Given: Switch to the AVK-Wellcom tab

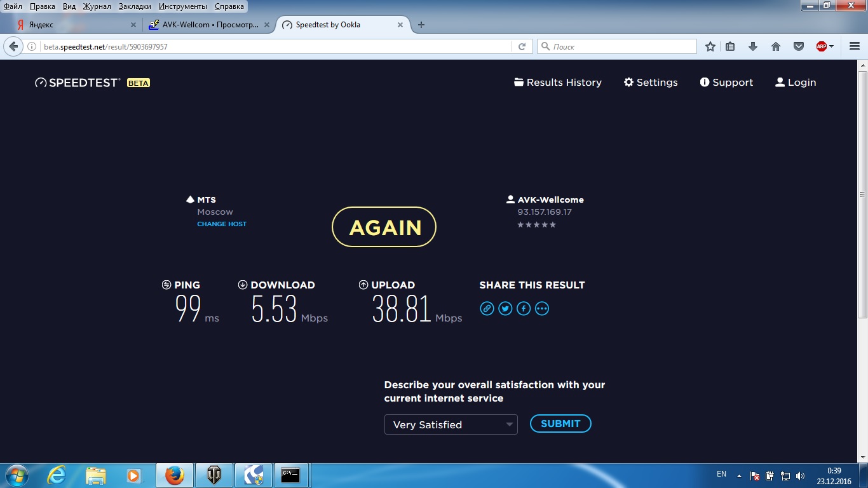Looking at the screenshot, I should [208, 25].
